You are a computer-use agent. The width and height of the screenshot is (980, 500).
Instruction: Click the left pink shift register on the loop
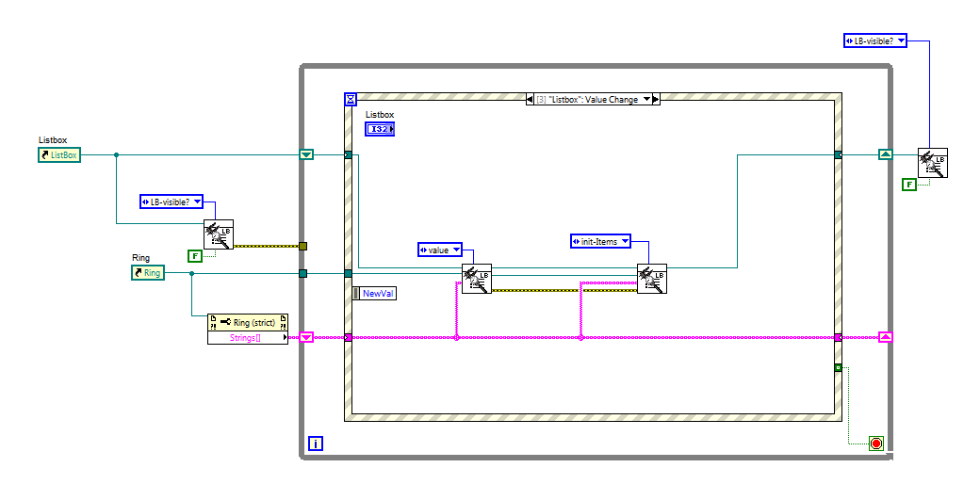tap(306, 338)
